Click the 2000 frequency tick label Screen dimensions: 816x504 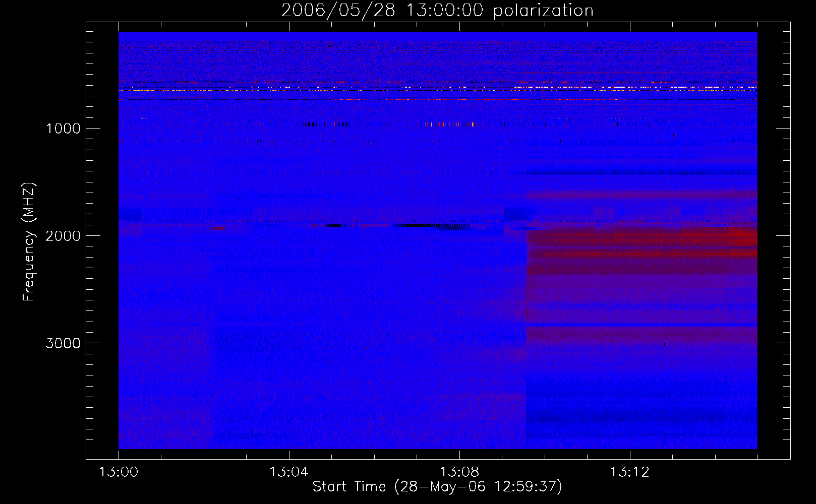[x=63, y=236]
